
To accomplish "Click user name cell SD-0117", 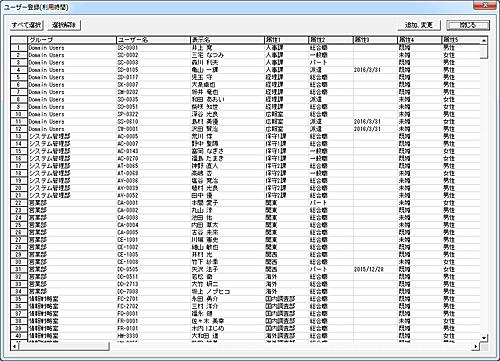I will [128, 77].
